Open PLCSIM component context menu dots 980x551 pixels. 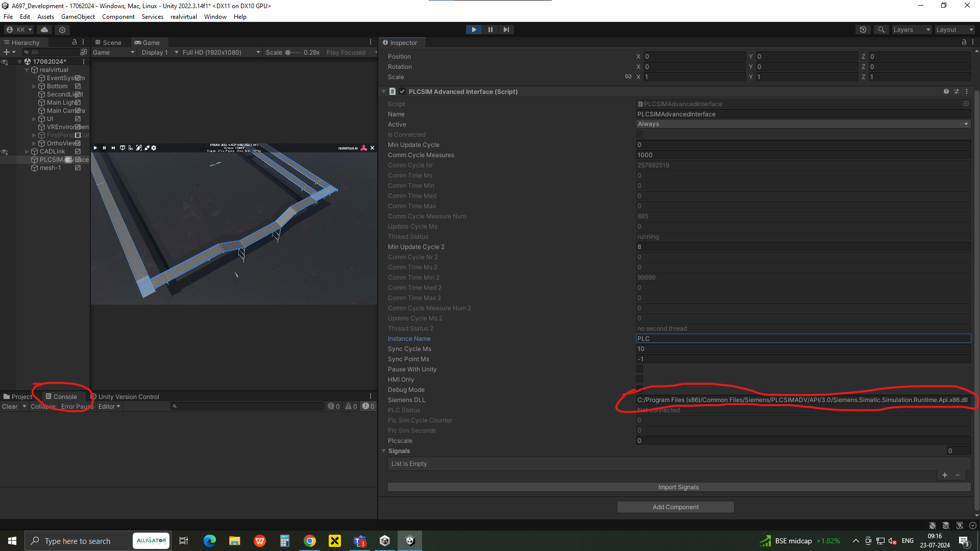coord(967,91)
